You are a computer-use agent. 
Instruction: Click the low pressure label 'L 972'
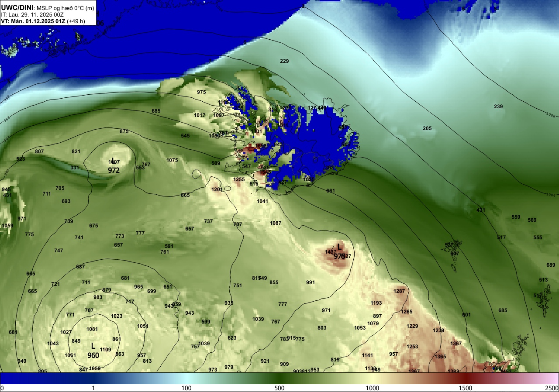pos(114,166)
